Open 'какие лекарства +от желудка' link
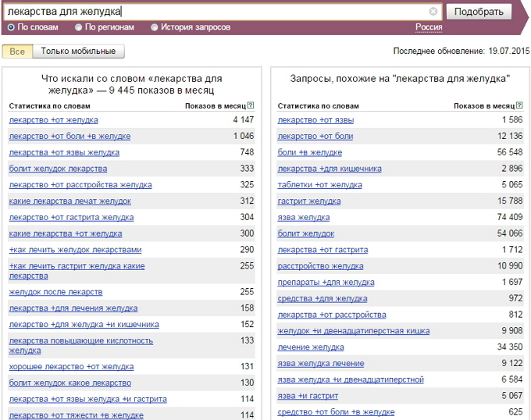 (x=66, y=233)
